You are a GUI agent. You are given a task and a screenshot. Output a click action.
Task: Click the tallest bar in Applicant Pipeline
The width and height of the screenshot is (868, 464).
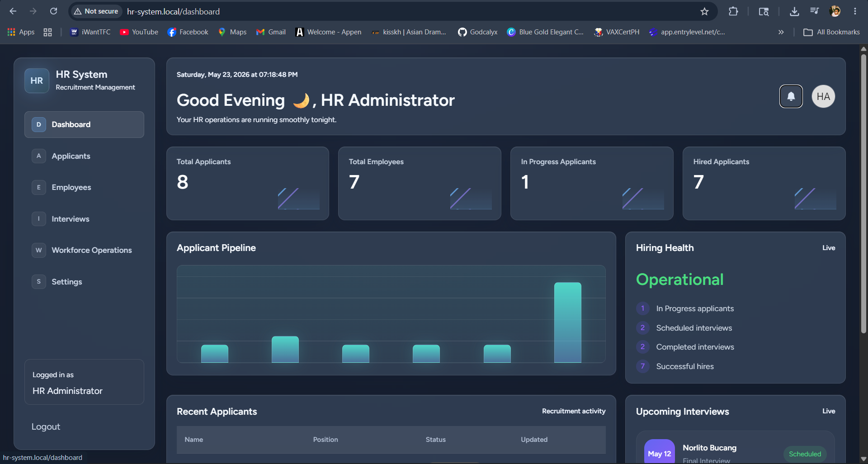pos(567,322)
